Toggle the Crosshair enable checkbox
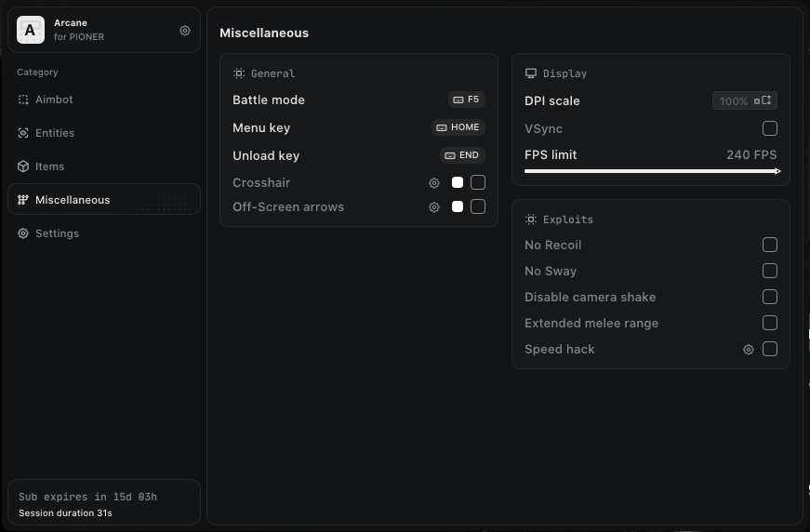Screen dimensions: 810x532 pos(478,182)
